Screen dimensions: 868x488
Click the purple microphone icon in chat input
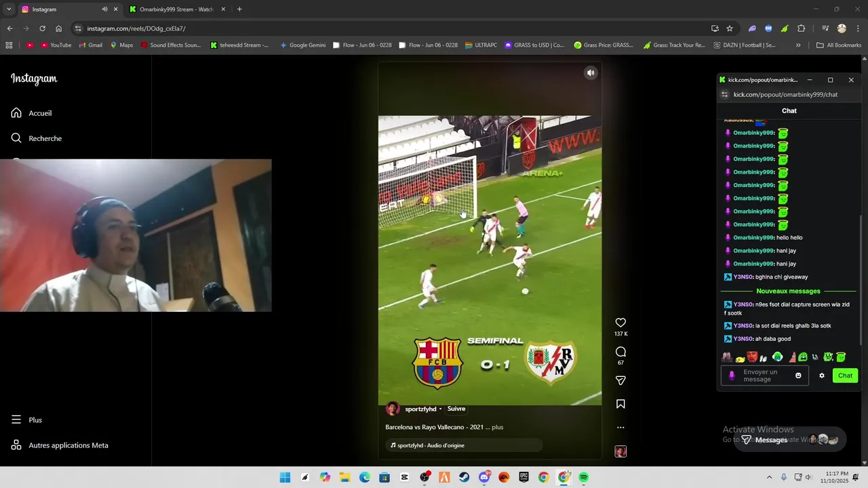[732, 375]
